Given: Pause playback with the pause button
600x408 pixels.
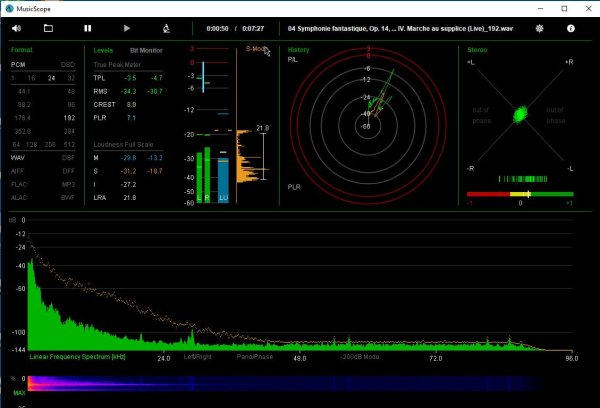Looking at the screenshot, I should click(88, 29).
